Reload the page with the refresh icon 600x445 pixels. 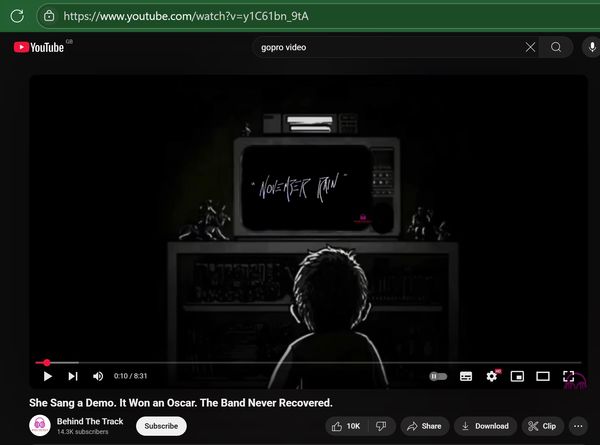pyautogui.click(x=17, y=16)
